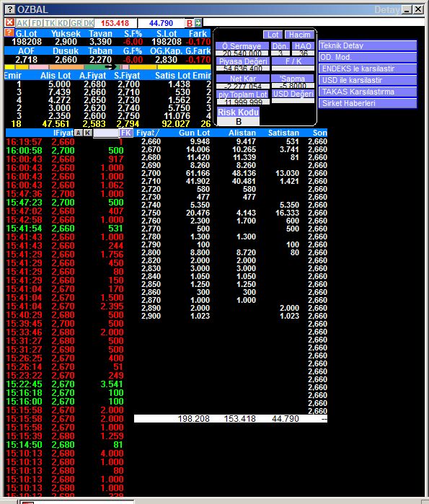The height and width of the screenshot is (504, 429).
Task: Select the AK toolbar button
Action: (x=22, y=23)
